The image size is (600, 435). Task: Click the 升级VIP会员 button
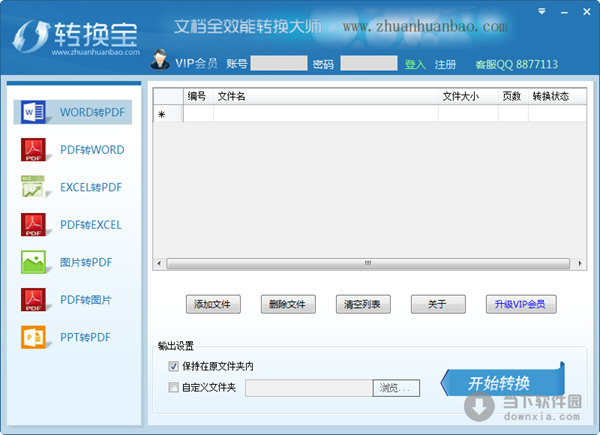point(521,304)
